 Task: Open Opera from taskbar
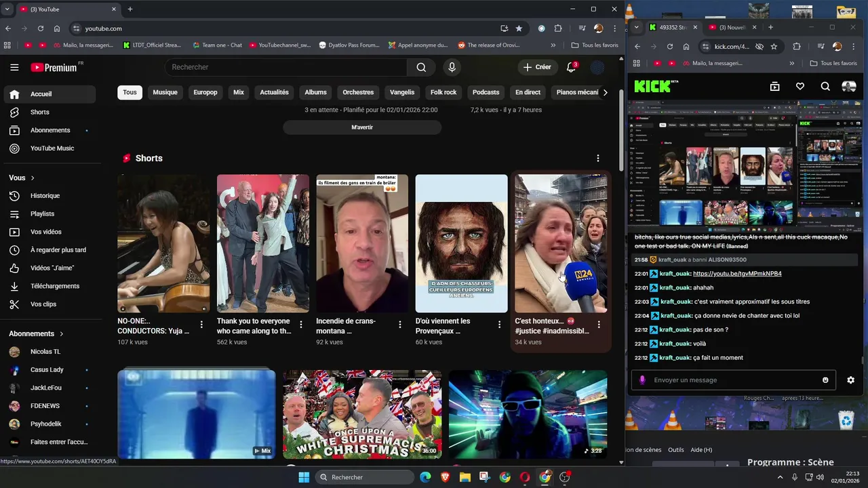tap(525, 477)
